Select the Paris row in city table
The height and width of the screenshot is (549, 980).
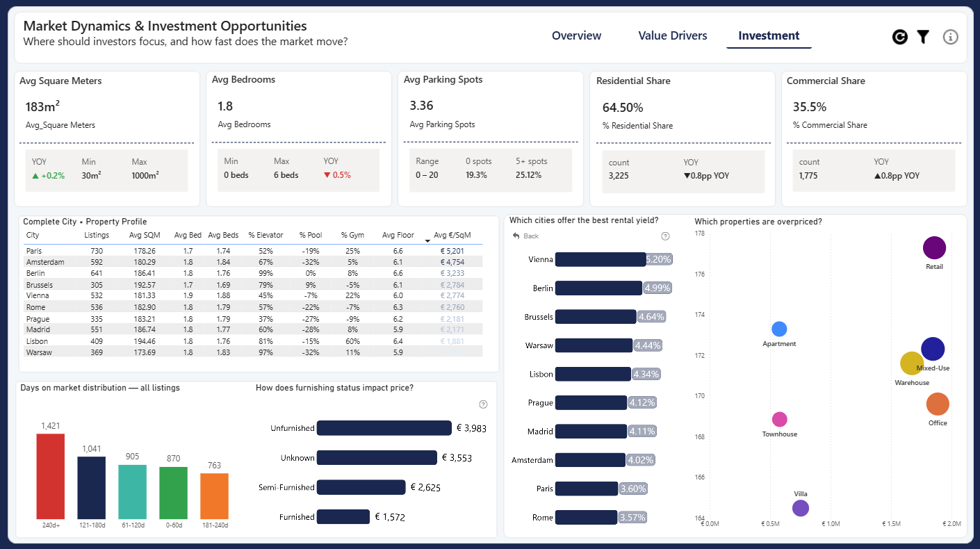click(x=252, y=251)
